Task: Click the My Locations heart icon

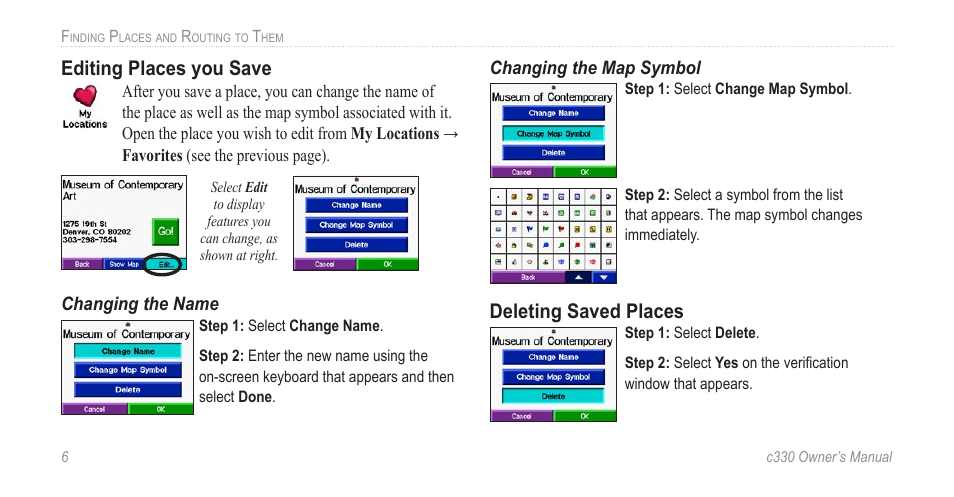Action: click(85, 96)
